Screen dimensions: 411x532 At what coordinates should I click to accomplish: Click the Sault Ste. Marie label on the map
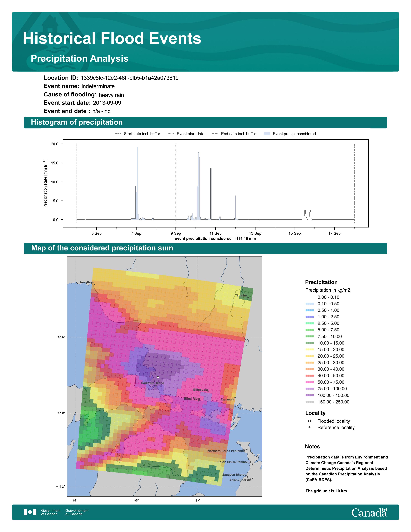point(153,383)
